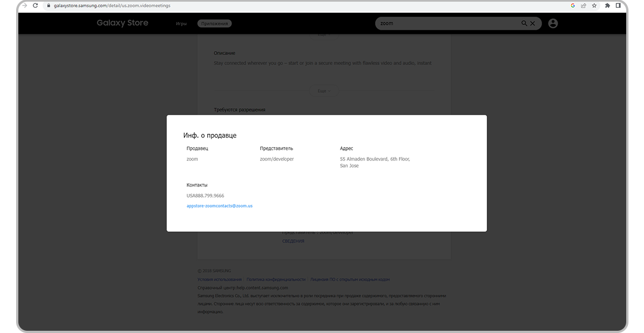644x333 pixels.
Task: Go to Galaxy Store home logo
Action: [x=122, y=23]
